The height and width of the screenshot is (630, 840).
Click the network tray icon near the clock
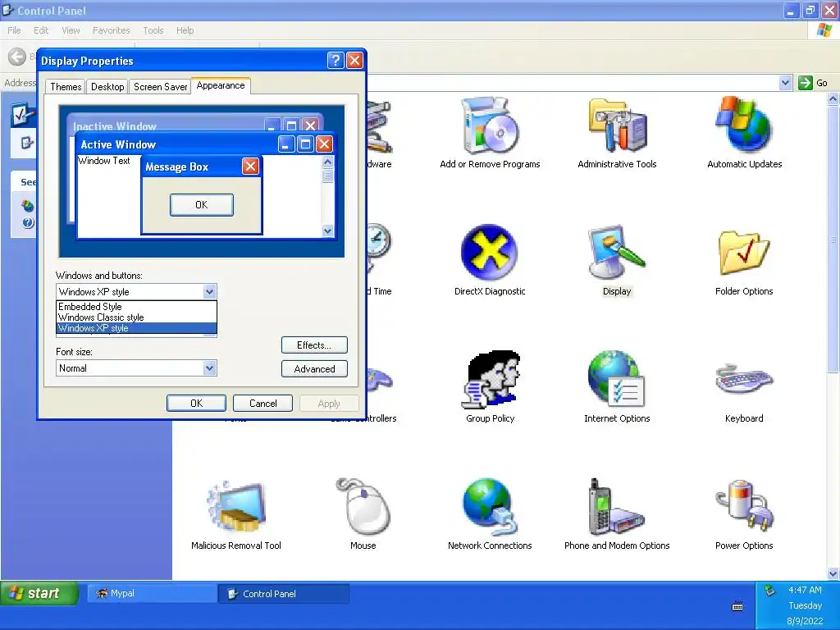coord(769,591)
